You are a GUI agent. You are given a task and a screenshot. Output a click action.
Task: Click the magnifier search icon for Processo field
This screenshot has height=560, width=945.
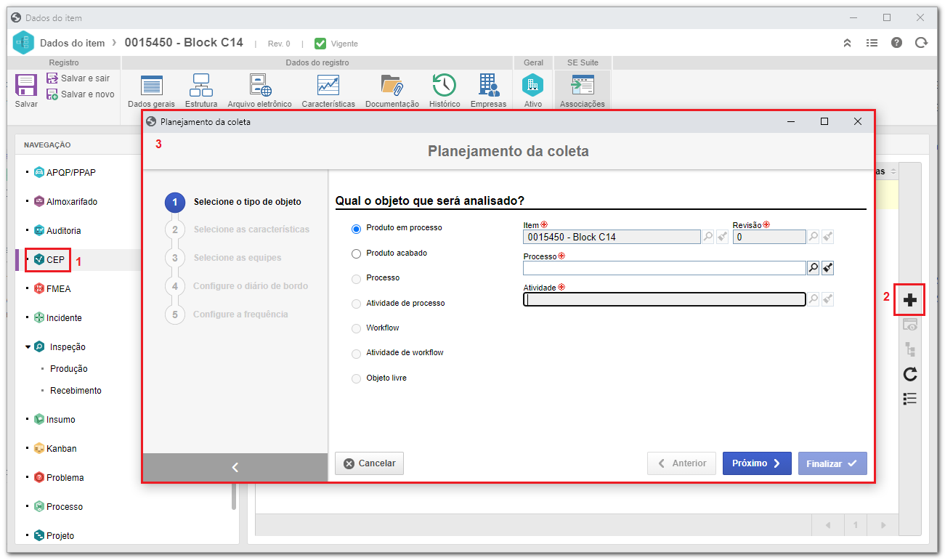(x=814, y=268)
